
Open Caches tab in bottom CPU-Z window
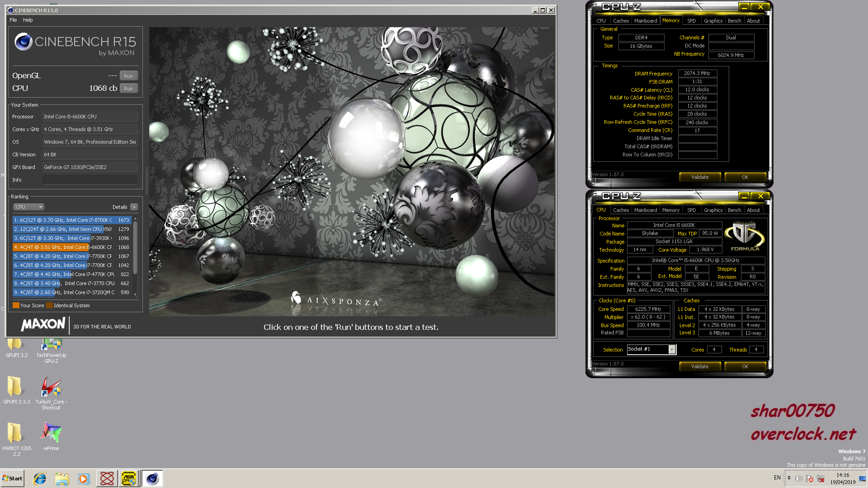tap(621, 210)
